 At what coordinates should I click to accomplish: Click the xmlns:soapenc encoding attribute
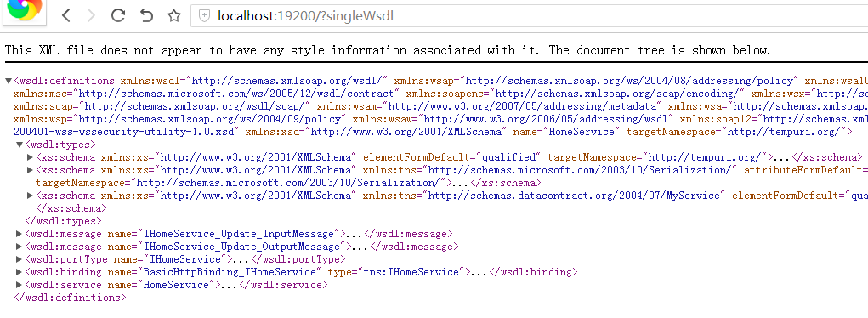coord(576,94)
